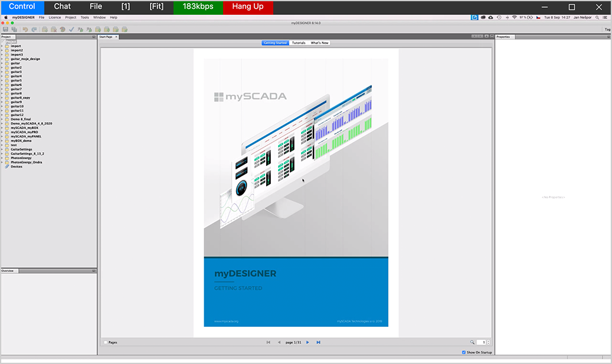This screenshot has width=612, height=364.
Task: Click the Devices item in project tree
Action: [17, 166]
